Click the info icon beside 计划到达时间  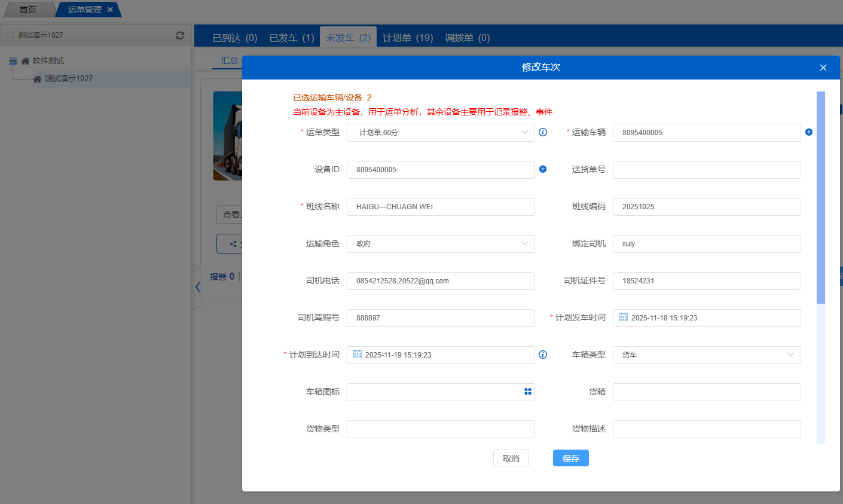543,355
